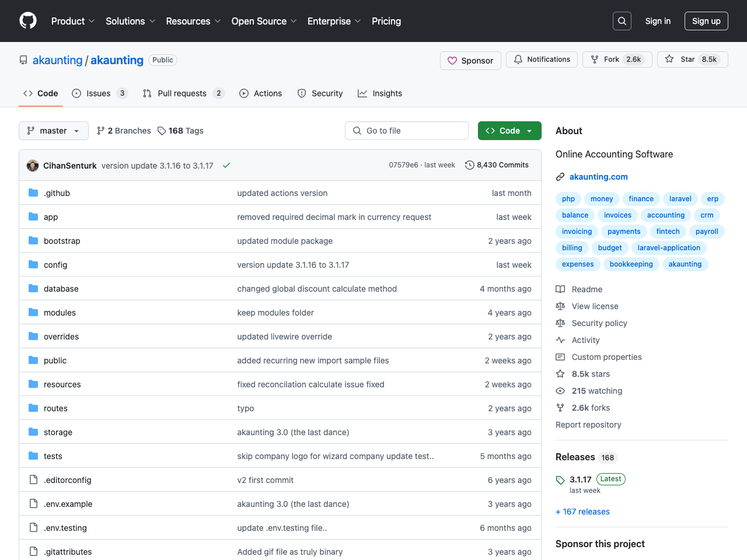Visit akaunting.com website link
Viewport: 747px width, 560px height.
(599, 177)
